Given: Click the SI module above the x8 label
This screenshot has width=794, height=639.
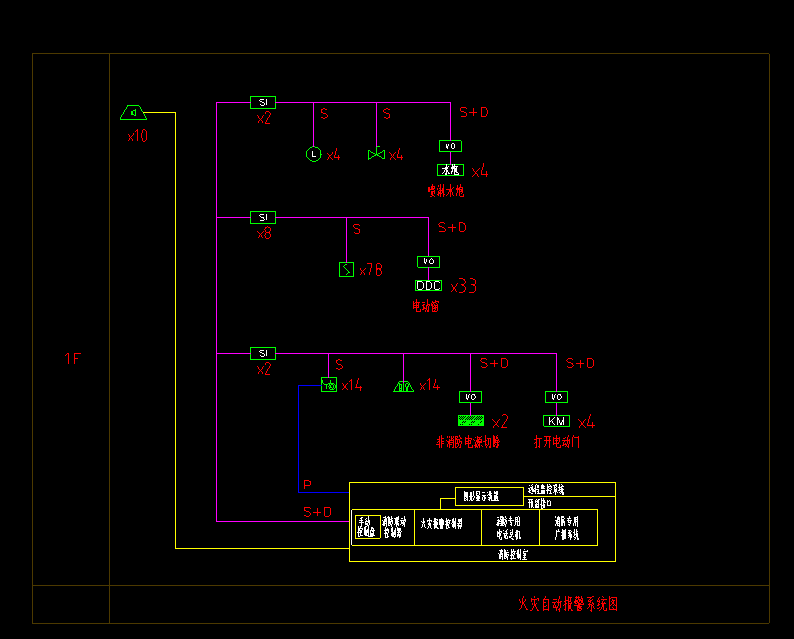Looking at the screenshot, I should 263,217.
